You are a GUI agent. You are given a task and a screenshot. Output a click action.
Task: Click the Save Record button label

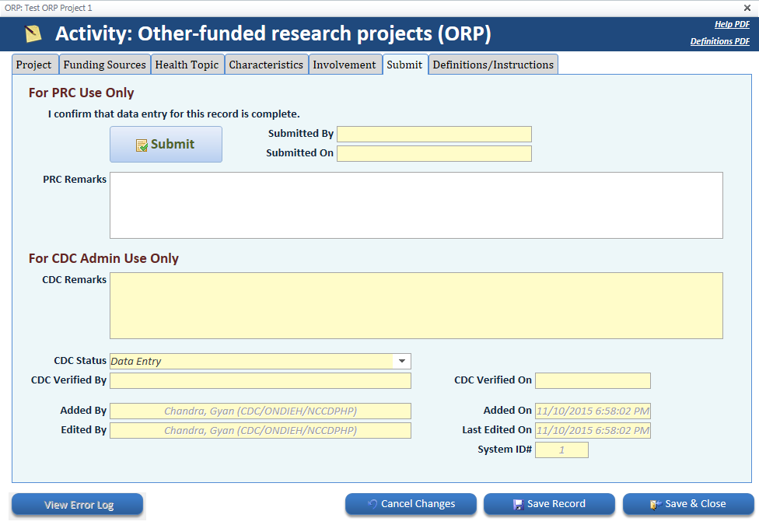(556, 504)
